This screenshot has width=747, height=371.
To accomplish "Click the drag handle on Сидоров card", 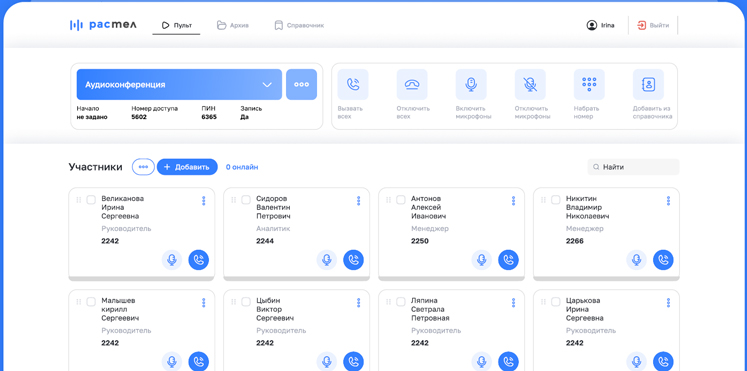I will (x=233, y=200).
